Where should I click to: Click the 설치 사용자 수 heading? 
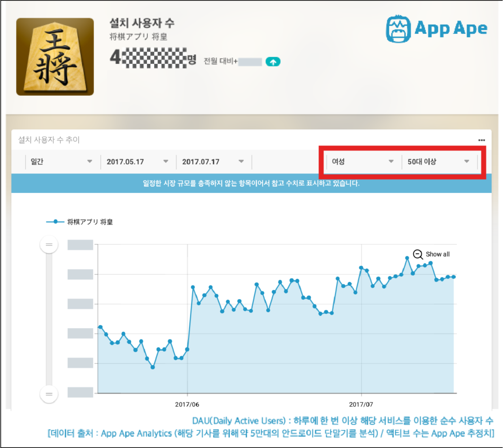pos(142,23)
